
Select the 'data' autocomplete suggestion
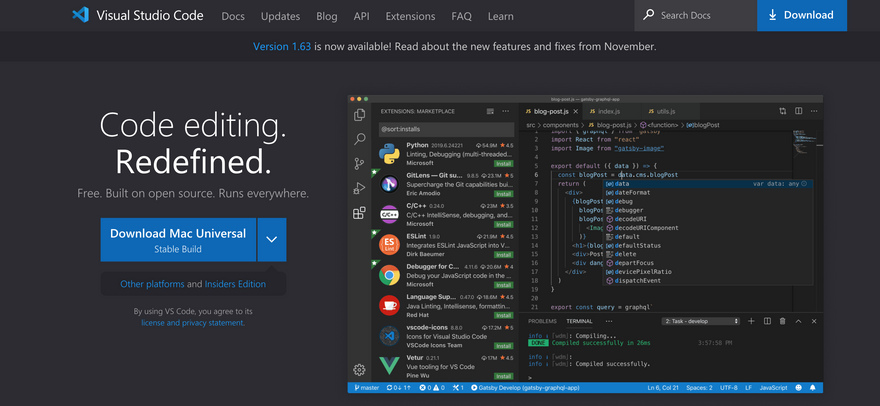tap(623, 184)
